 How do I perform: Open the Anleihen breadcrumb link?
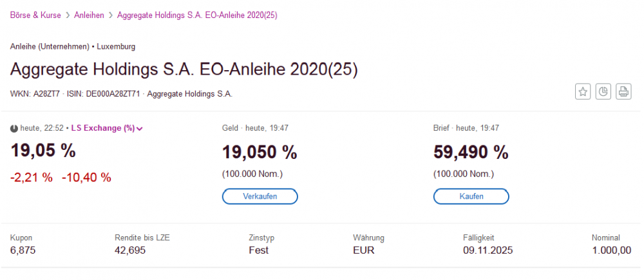(89, 15)
